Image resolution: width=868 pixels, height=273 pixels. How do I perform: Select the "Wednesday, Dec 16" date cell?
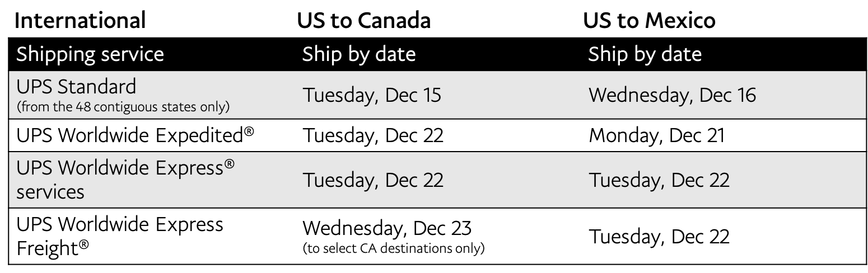click(x=672, y=95)
